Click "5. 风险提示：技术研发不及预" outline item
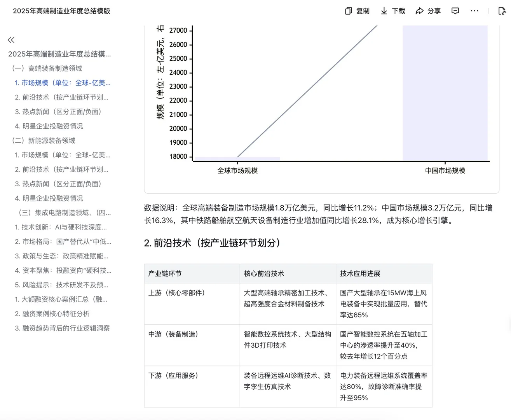The height and width of the screenshot is (420, 511). point(61,285)
